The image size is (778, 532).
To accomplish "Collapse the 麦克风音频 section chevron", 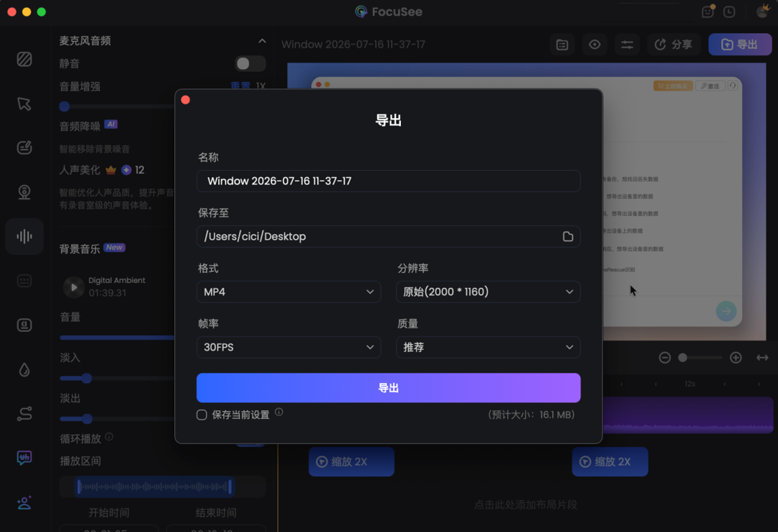I will click(x=262, y=41).
